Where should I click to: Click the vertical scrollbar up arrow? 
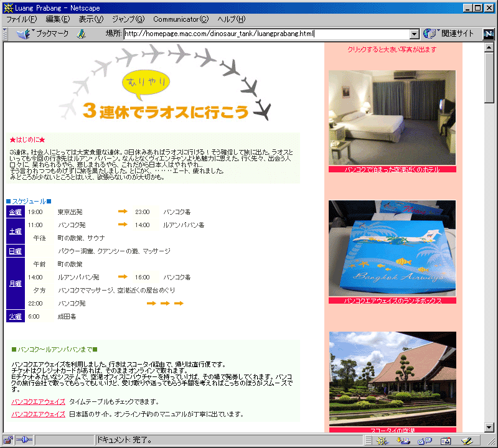489,48
